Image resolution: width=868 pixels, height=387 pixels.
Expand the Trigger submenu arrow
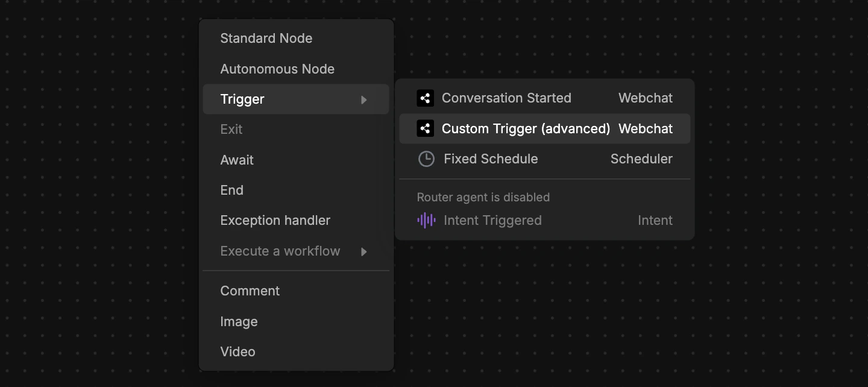coord(364,99)
